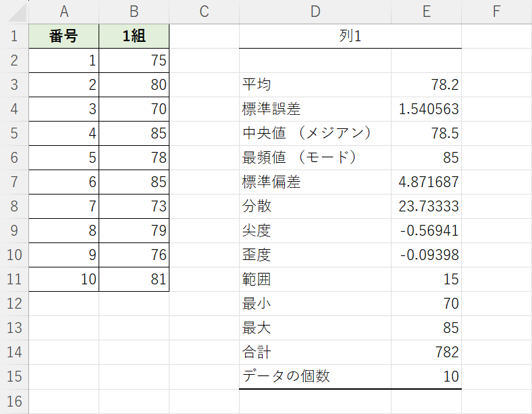Click the 分散 value 23.73333 cell
This screenshot has width=532, height=414.
coord(427,206)
